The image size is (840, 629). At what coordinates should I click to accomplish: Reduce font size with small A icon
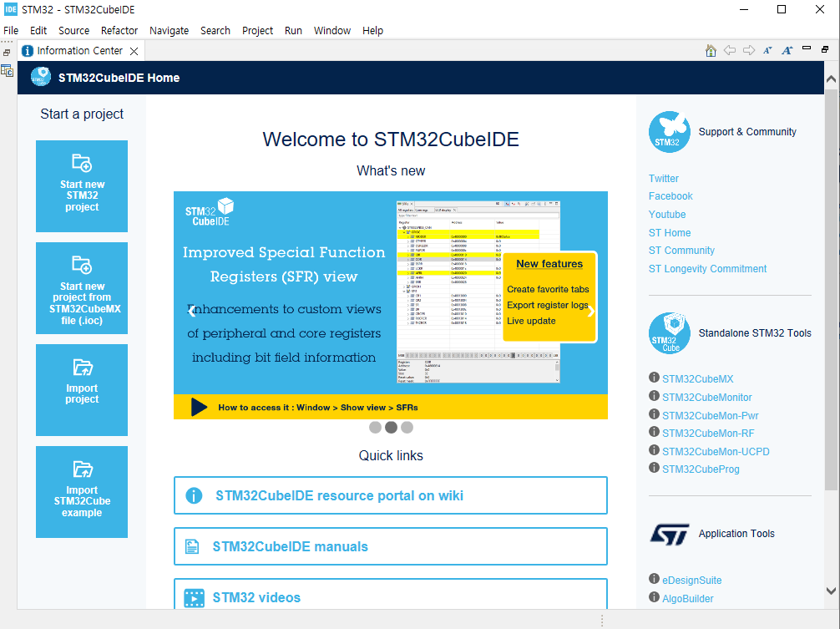click(767, 50)
